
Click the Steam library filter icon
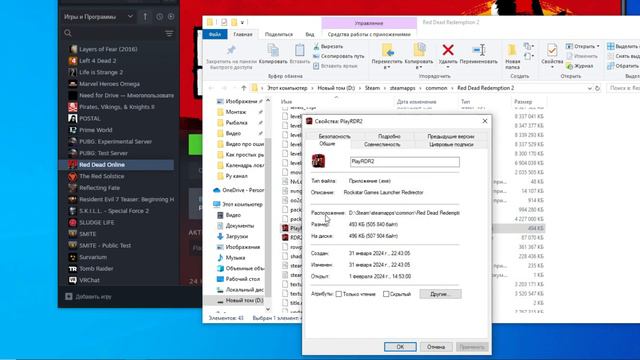click(169, 33)
